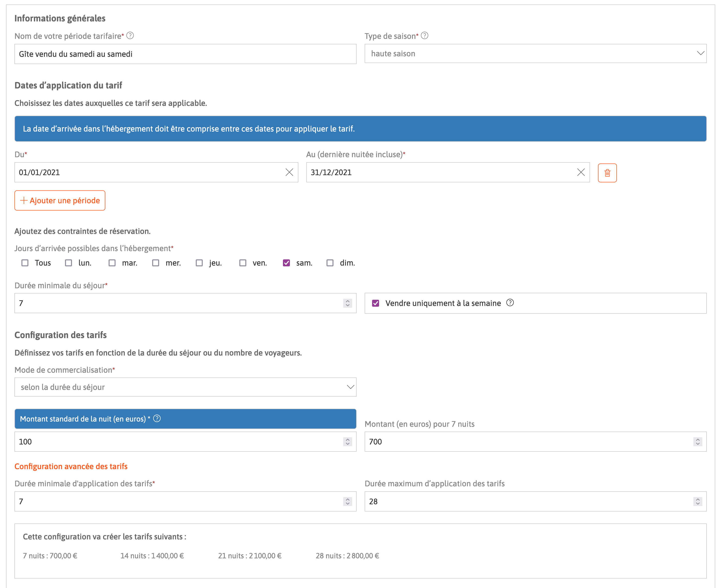
Task: Select text 14 nuits : 1 400,00 €
Action: coord(152,556)
